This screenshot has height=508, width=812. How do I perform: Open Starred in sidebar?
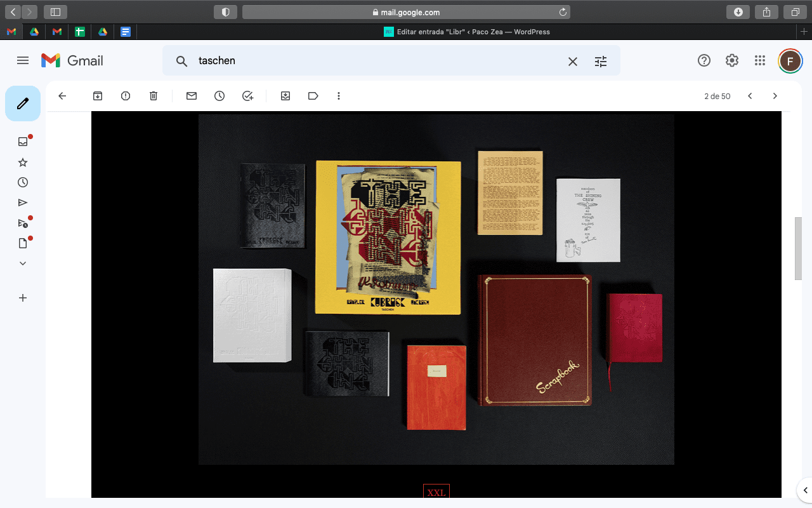[x=23, y=162]
